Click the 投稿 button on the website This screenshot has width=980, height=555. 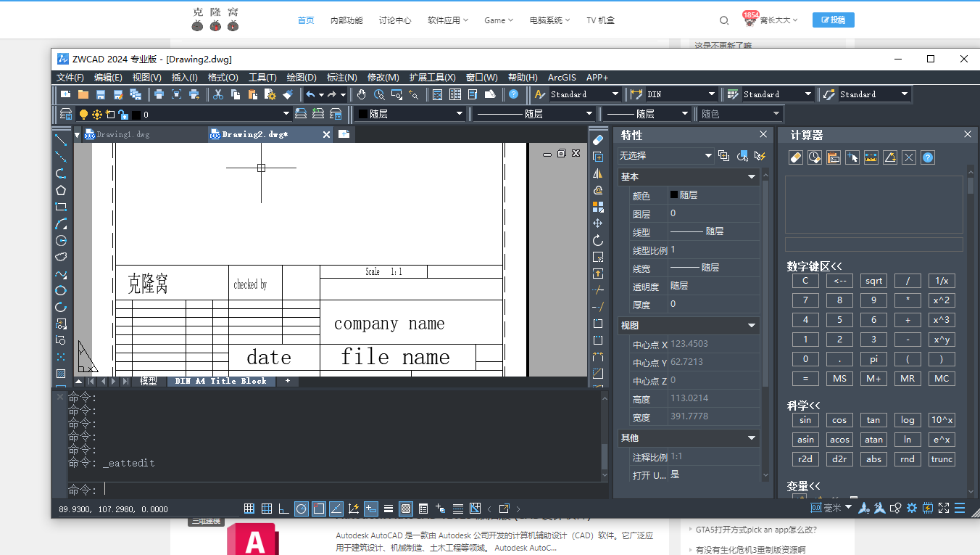click(833, 20)
